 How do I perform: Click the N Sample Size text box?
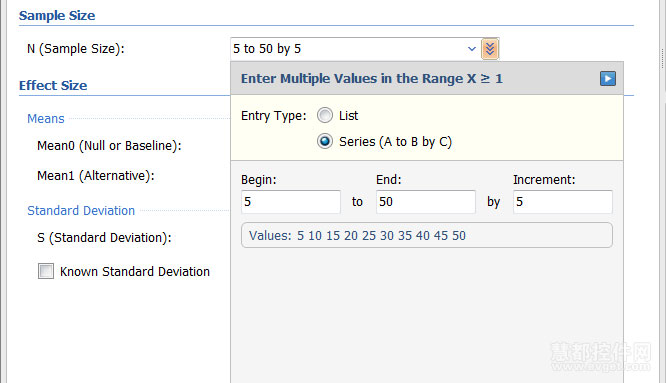pos(348,49)
